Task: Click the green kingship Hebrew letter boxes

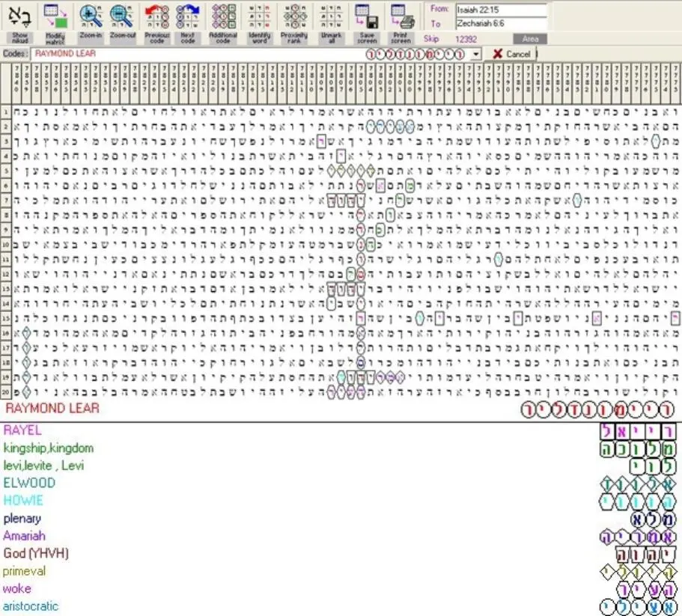Action: tap(638, 448)
